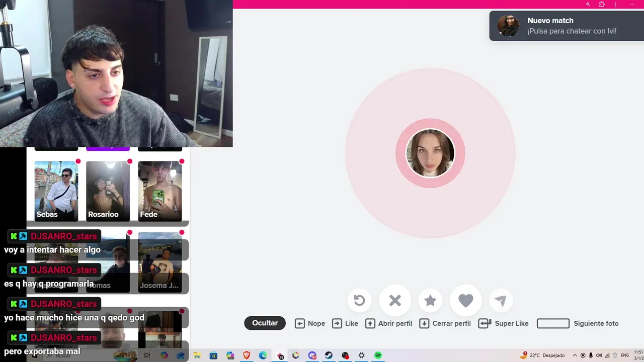
Task: Click the browser zoom magnifier icon
Action: point(588,4)
